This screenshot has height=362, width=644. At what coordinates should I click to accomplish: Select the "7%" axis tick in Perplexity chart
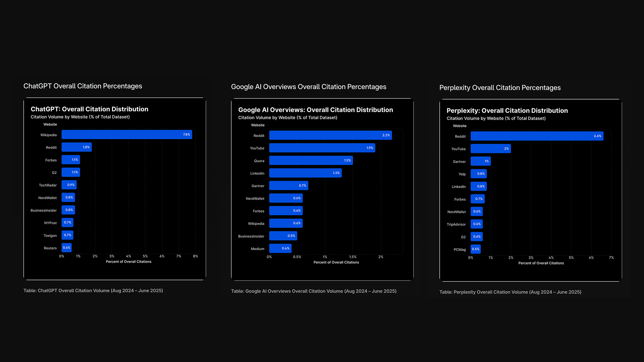tap(611, 258)
